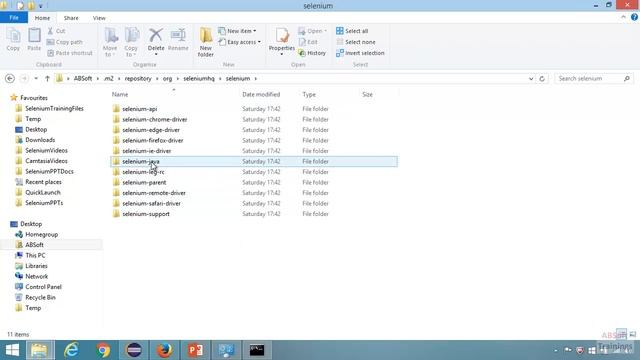
Task: Click the Copy ribbon icon
Action: coord(13,40)
